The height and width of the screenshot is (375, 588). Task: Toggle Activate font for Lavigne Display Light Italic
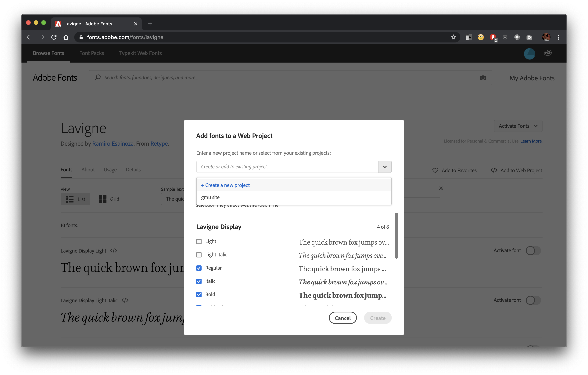tap(533, 300)
